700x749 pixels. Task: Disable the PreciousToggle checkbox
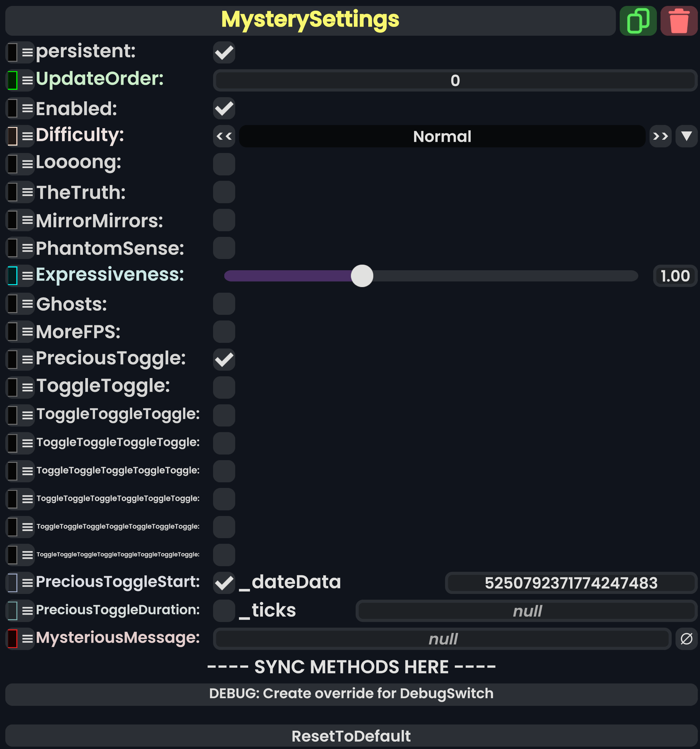tap(224, 359)
